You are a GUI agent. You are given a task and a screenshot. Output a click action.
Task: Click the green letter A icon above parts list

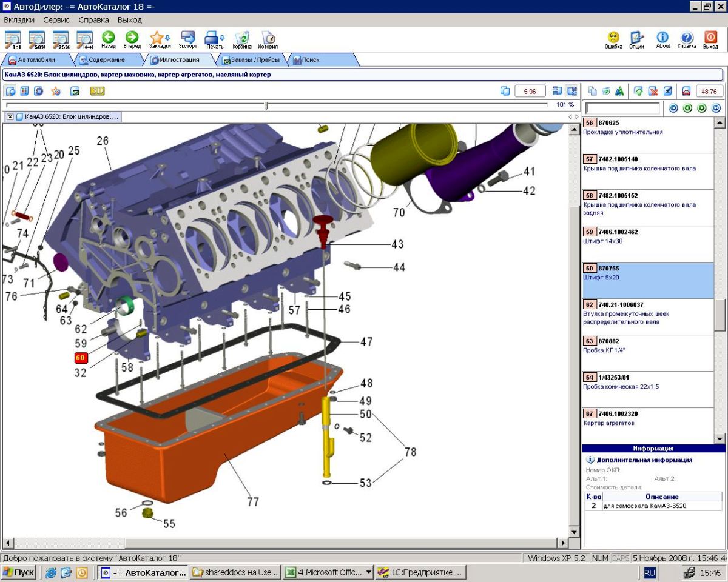pyautogui.click(x=619, y=91)
